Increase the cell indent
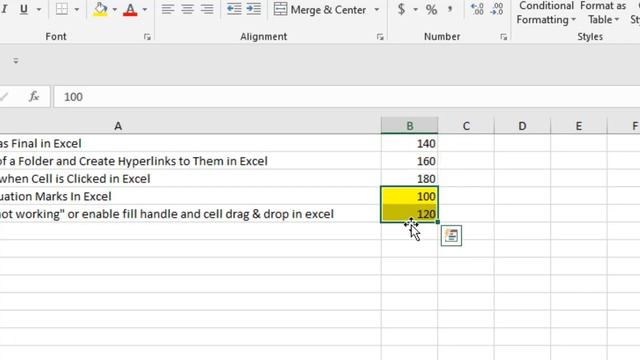 tap(253, 9)
